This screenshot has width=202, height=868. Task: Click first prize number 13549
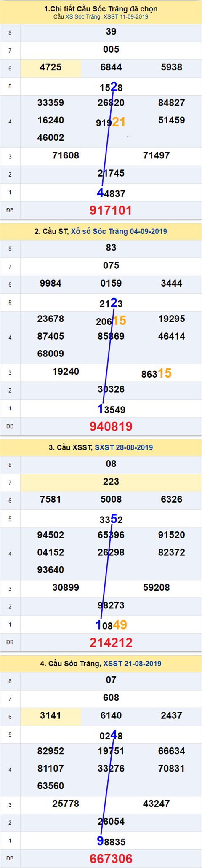click(111, 409)
